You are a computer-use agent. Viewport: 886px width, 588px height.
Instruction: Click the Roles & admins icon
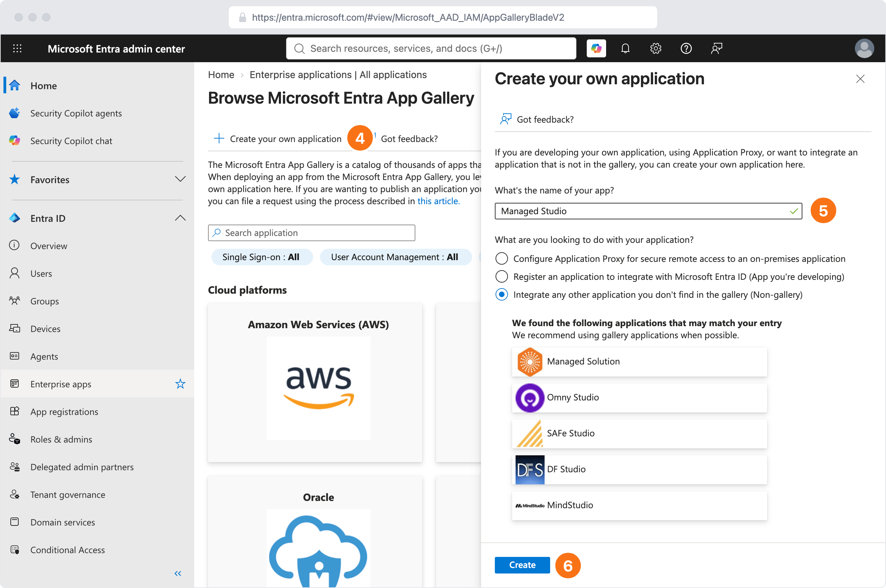(x=14, y=439)
